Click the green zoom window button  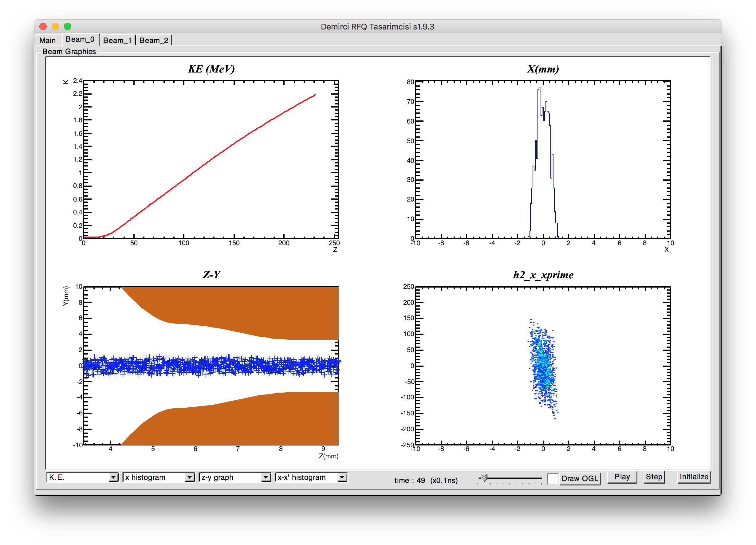(x=68, y=26)
